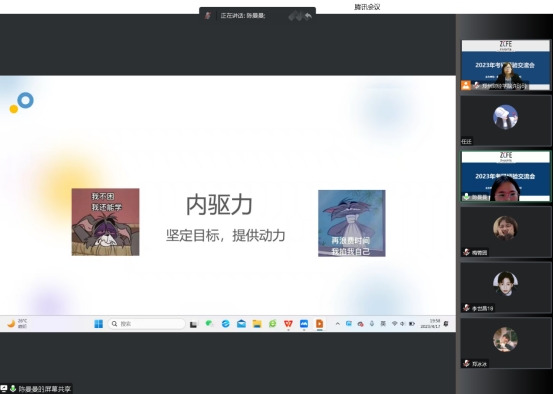Open the Task View taskbar icon
This screenshot has width=554, height=394.
pos(193,324)
